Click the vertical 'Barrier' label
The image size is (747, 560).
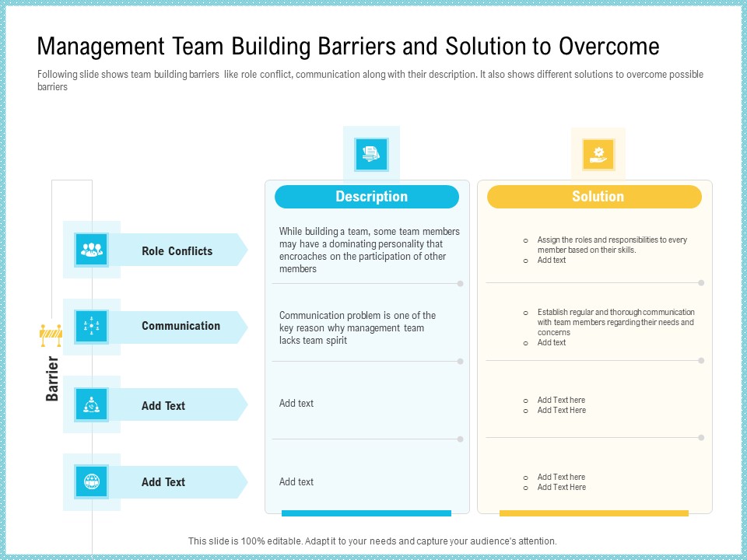[x=52, y=379]
